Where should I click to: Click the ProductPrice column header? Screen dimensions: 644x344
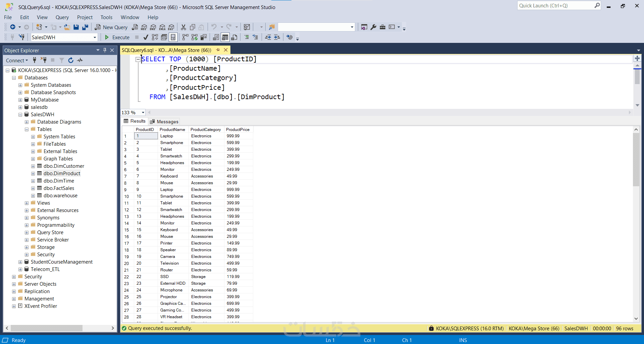[238, 130]
